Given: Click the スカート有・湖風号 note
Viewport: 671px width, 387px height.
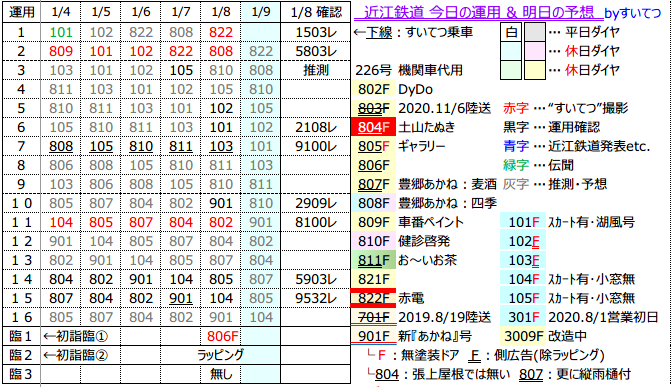Looking at the screenshot, I should (591, 223).
